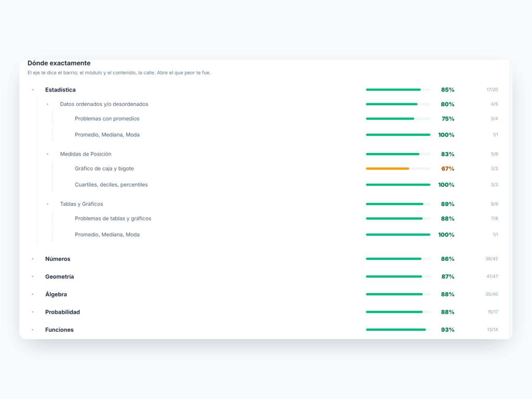
Task: Click the 67% score value
Action: tap(448, 168)
